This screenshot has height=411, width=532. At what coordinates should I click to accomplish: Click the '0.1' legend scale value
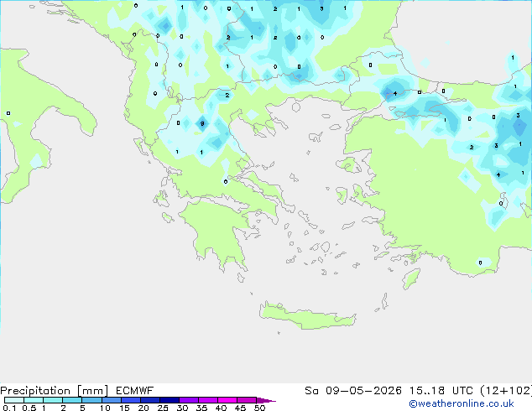(9, 408)
